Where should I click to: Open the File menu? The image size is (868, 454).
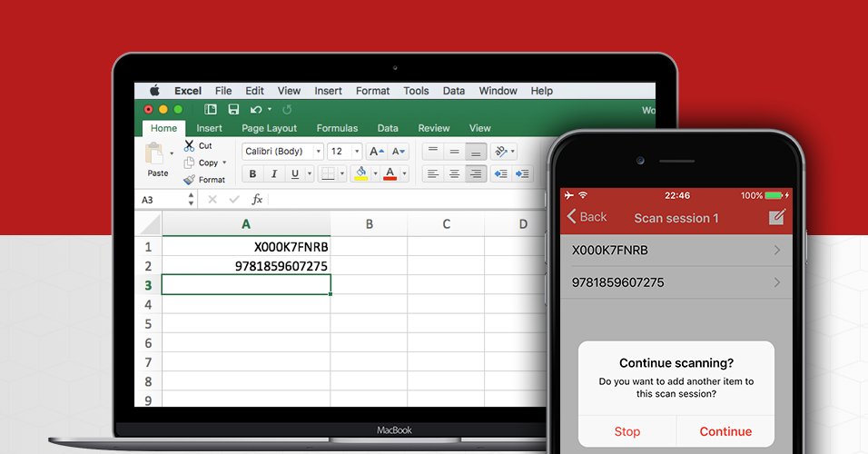coord(223,91)
